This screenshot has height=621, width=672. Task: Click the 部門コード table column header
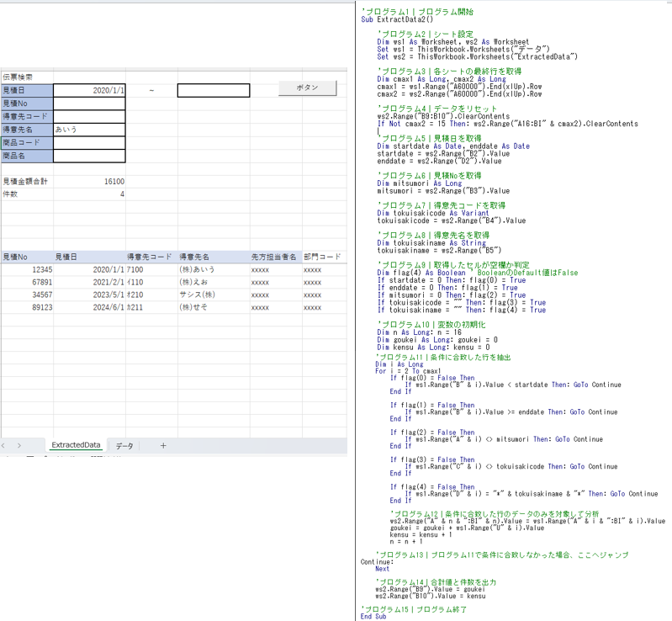pyautogui.click(x=324, y=257)
